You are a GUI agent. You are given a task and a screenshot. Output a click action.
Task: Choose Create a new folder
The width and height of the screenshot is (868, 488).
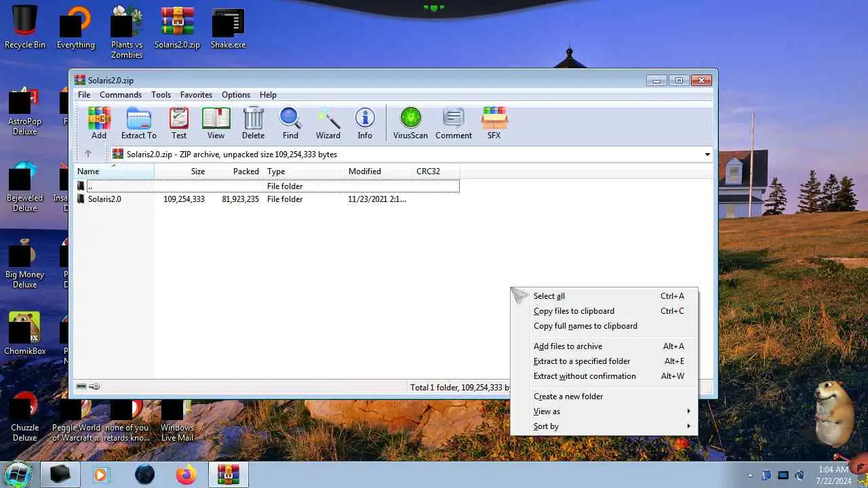point(604,396)
